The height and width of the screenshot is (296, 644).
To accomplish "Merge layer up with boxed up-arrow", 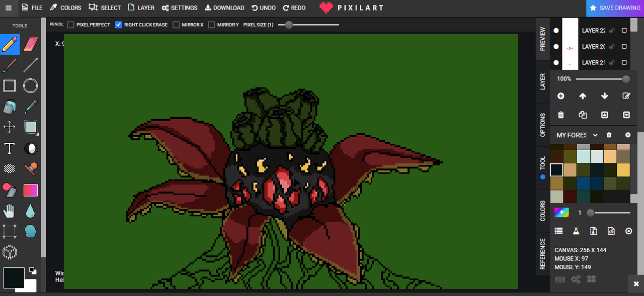I will point(605,115).
